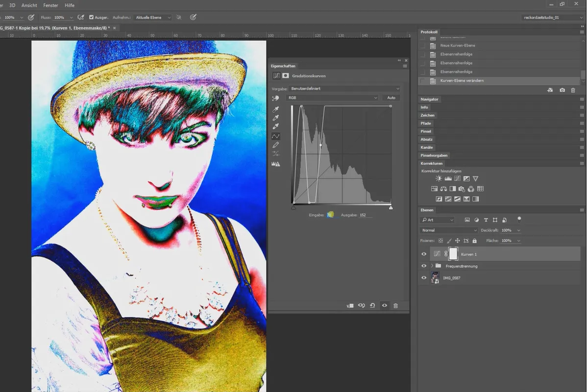
Task: Open the Hilfe menu
Action: [x=70, y=5]
